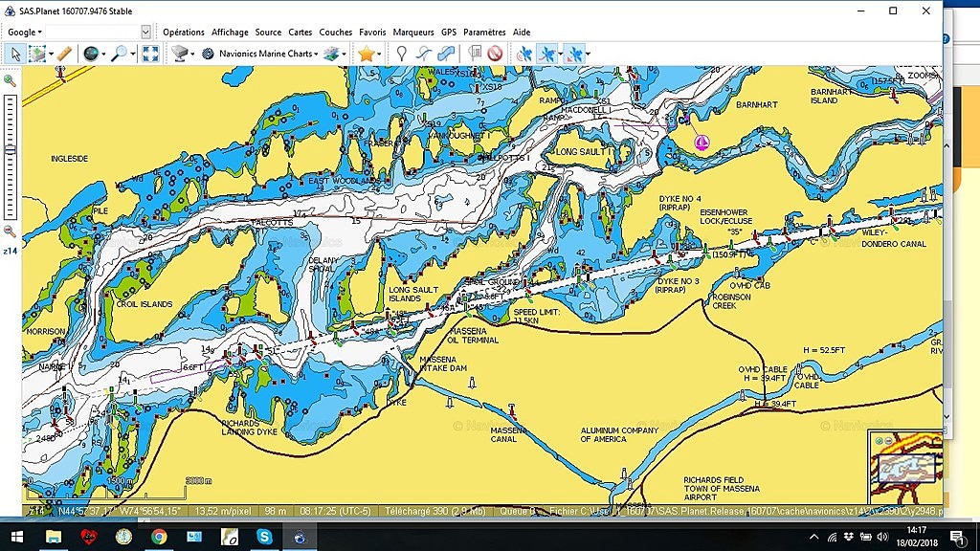Click in the Google search input field
The image size is (980, 551).
click(x=93, y=32)
